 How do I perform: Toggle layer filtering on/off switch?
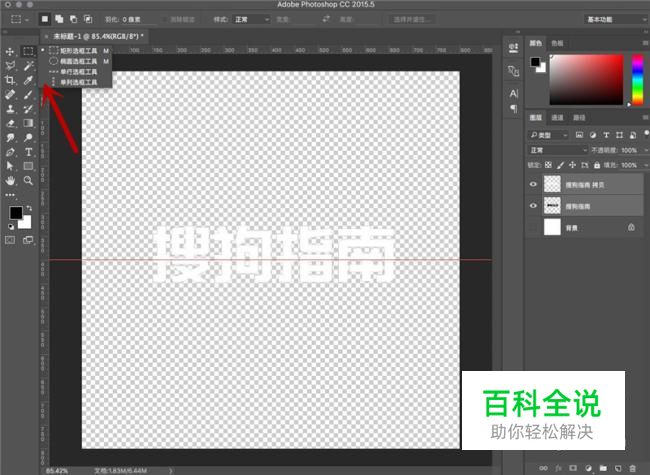click(x=647, y=133)
